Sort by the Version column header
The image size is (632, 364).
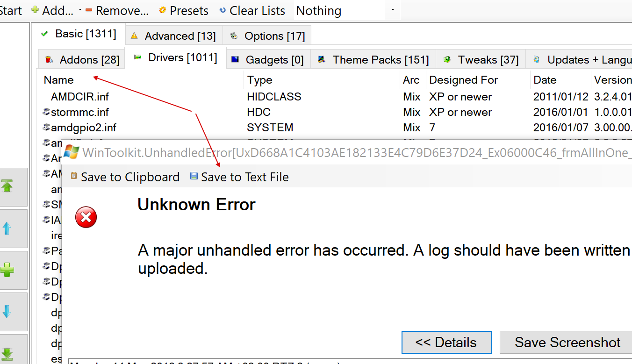[x=612, y=80]
